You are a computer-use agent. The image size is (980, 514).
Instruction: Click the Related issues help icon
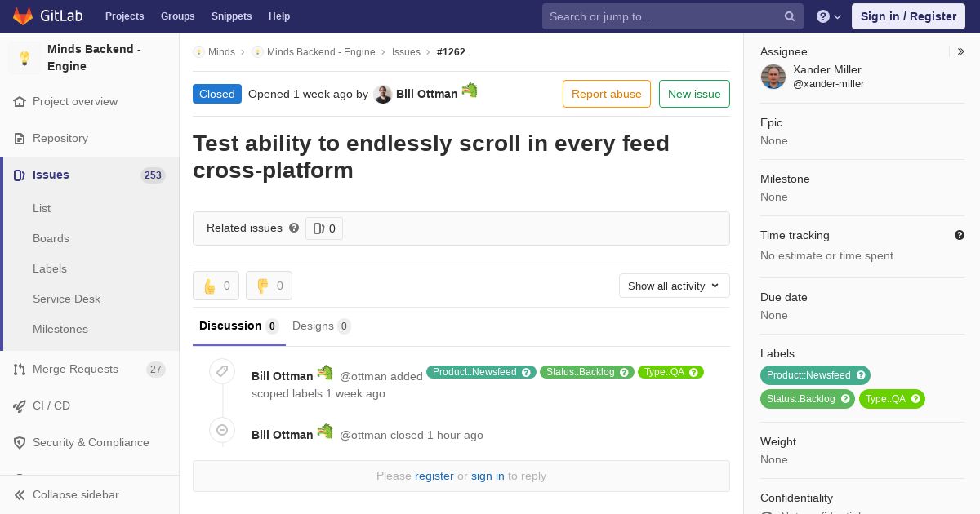point(294,228)
